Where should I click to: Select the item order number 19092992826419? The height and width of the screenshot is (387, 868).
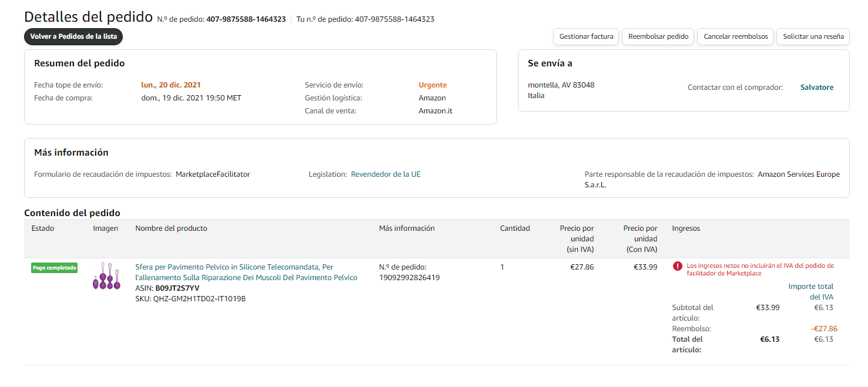[409, 278]
